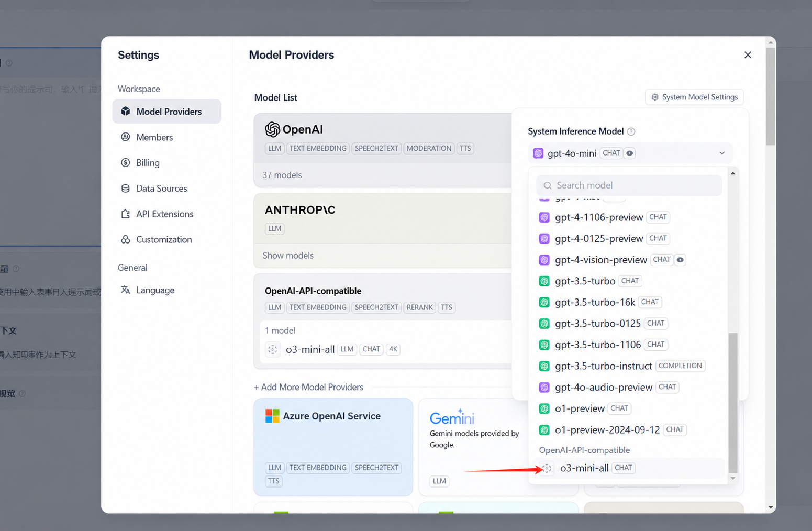This screenshot has width=812, height=531.
Task: Click the icon of gpt-4o-audio-preview
Action: point(544,388)
